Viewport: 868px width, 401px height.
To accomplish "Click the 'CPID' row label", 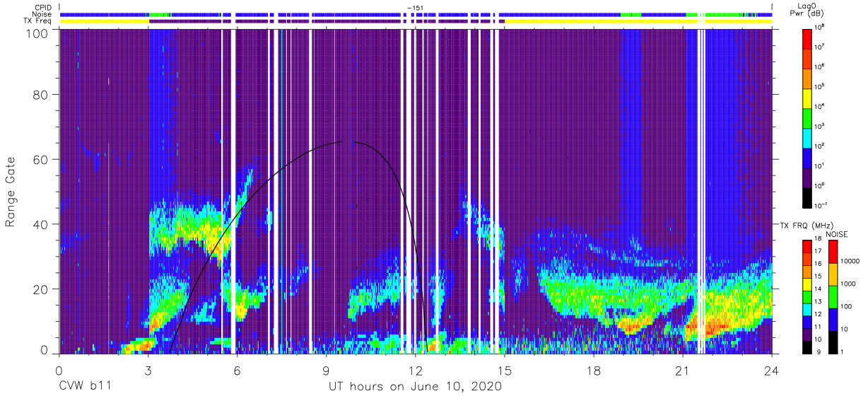I will [x=43, y=7].
